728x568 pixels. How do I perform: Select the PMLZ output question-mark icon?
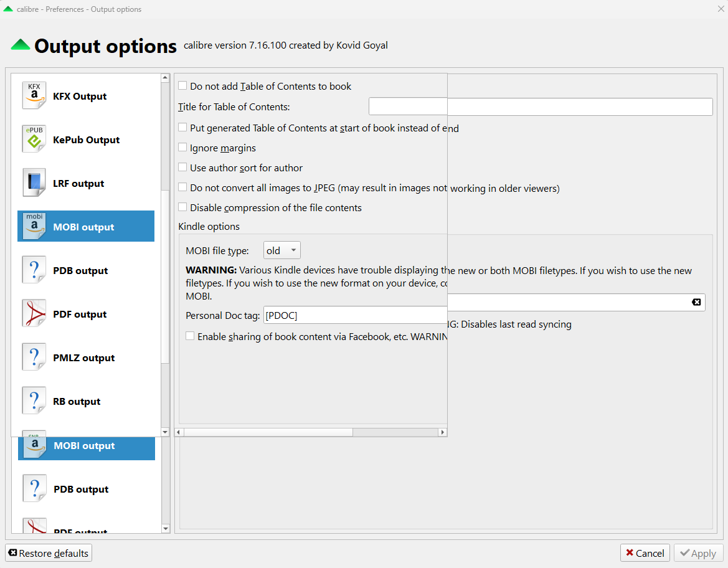tap(34, 357)
